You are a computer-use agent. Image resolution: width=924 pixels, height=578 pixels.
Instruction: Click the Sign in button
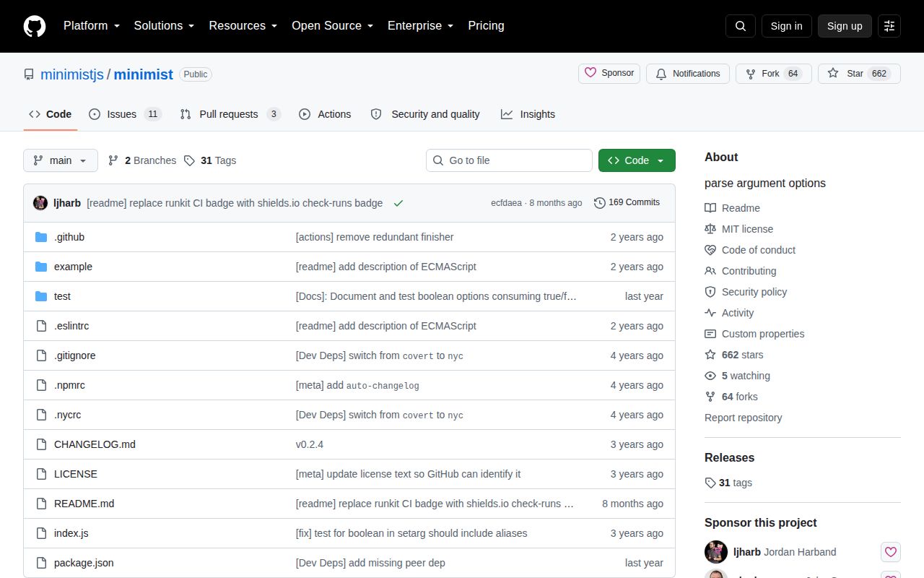pyautogui.click(x=786, y=26)
